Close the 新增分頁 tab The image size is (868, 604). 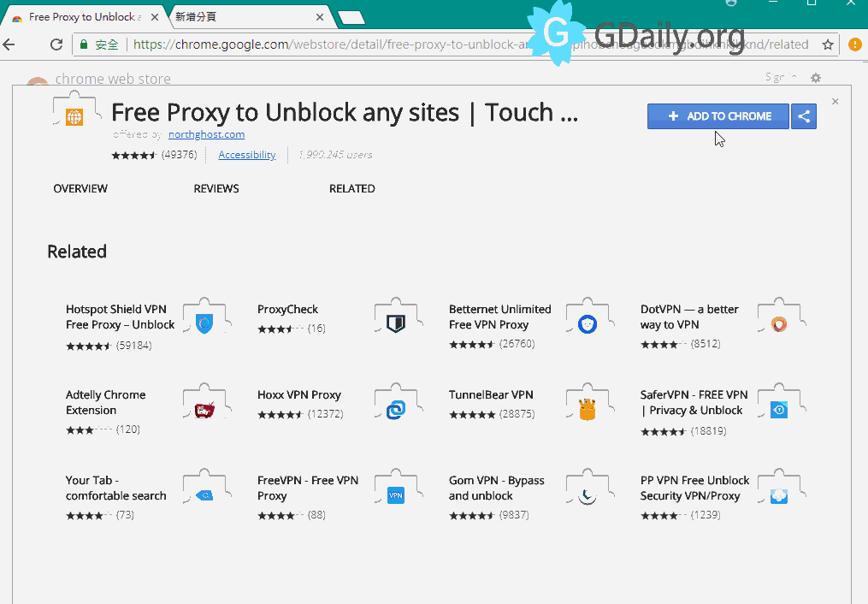click(320, 17)
